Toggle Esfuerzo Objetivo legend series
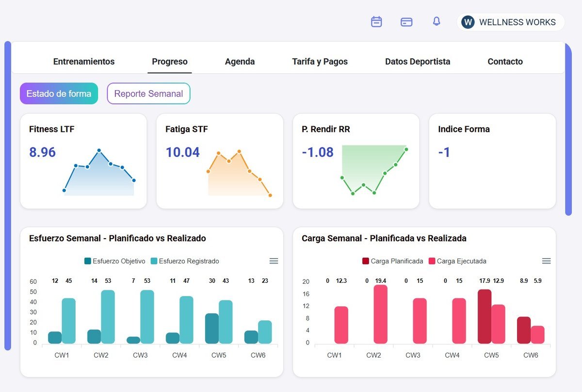This screenshot has width=582, height=392. point(114,261)
